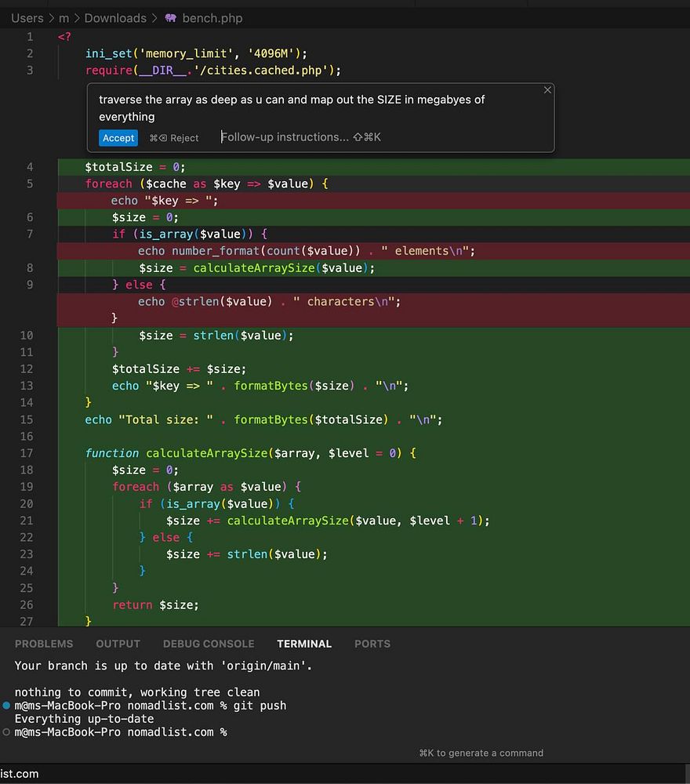Click the removed 'echo @strlen' line
Screen dimensions: 690x784
click(269, 302)
